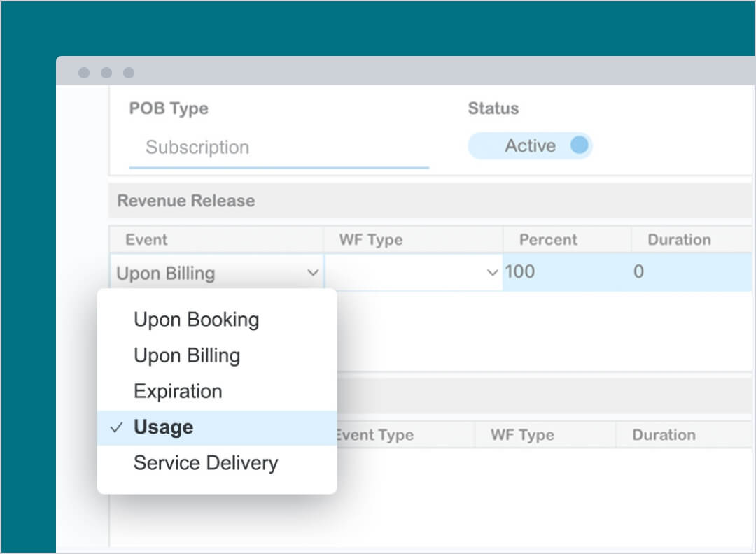The image size is (756, 554).
Task: Click the Duration header beside Percent
Action: tap(679, 239)
